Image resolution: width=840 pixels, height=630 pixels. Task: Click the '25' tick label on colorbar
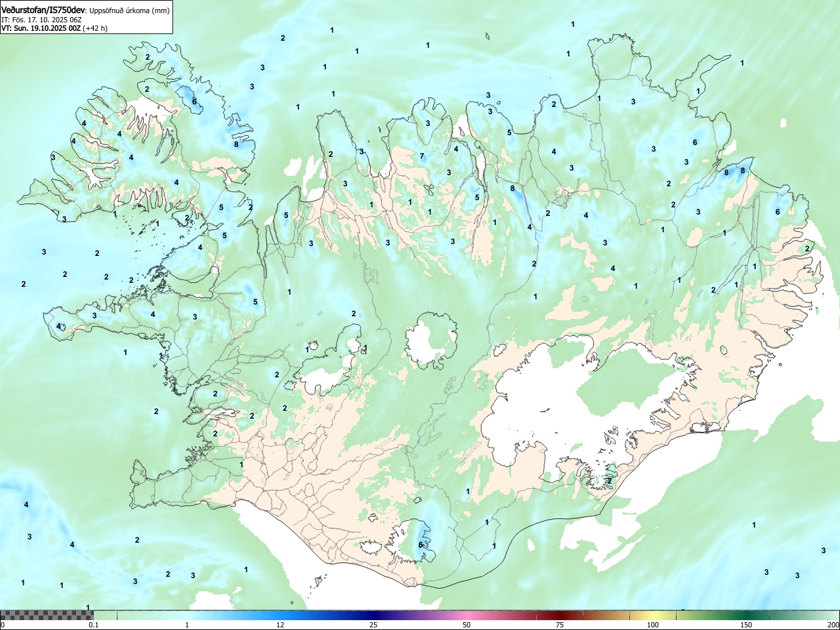pos(373,625)
